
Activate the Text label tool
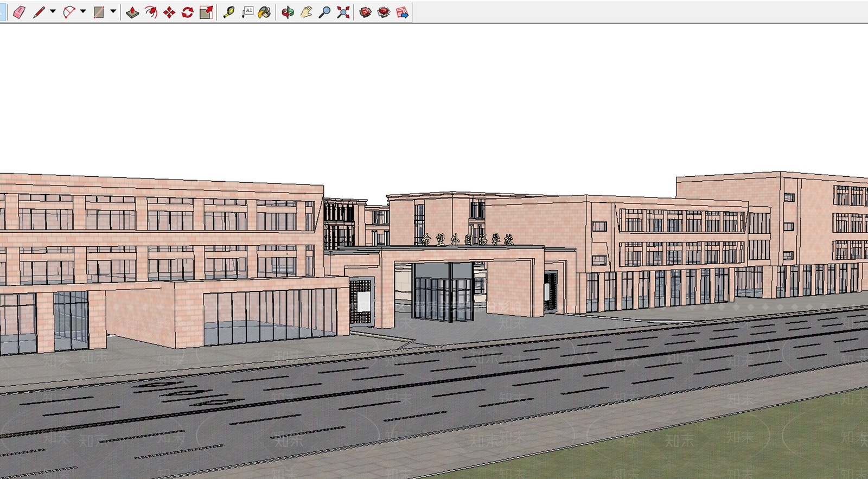247,12
